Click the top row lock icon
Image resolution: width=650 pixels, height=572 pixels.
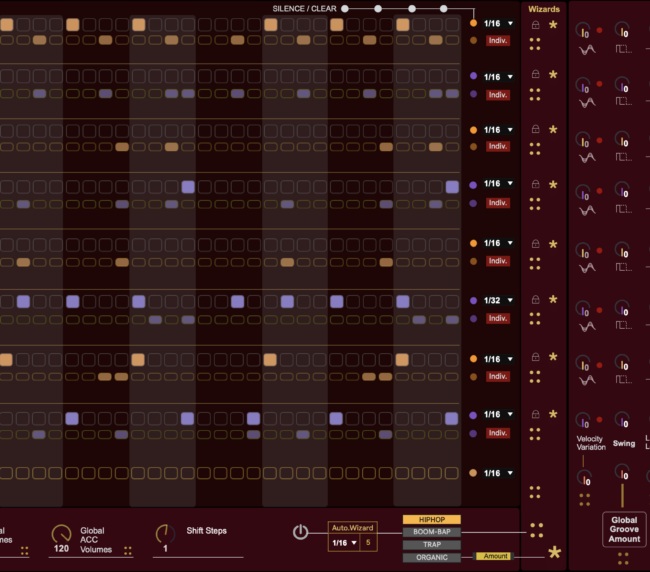(x=535, y=24)
